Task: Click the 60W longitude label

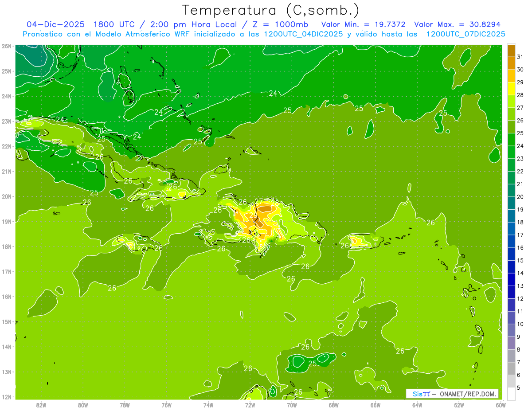Action: pyautogui.click(x=501, y=405)
